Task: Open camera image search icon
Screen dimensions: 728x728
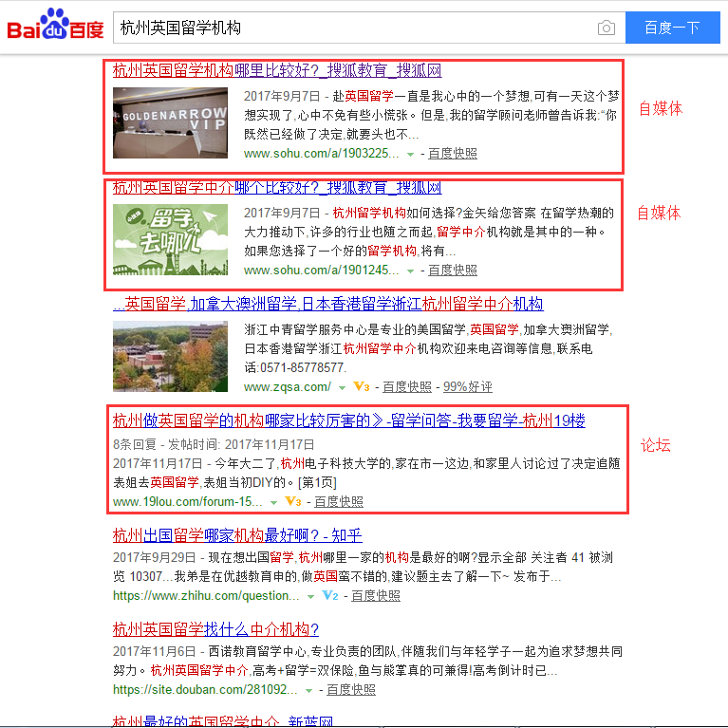Action: pyautogui.click(x=607, y=28)
